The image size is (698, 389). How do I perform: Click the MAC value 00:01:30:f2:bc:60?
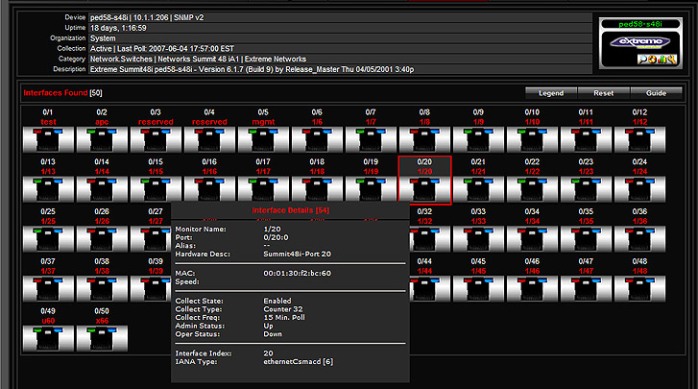297,273
